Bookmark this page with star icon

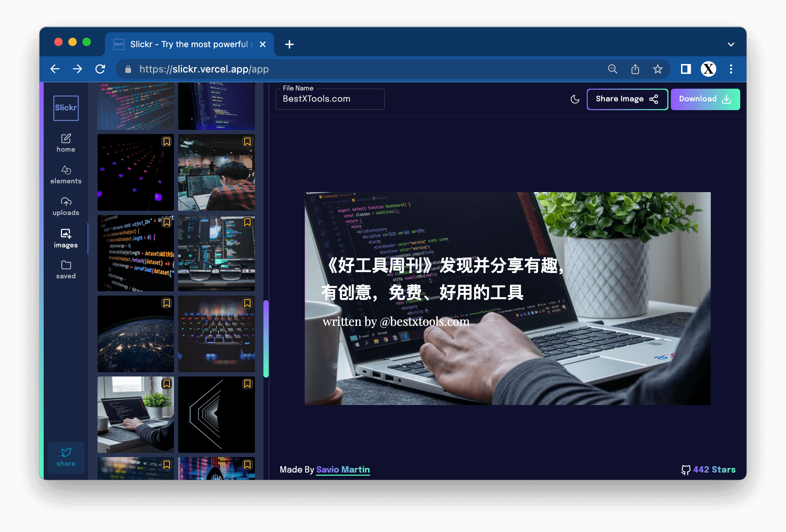(657, 69)
